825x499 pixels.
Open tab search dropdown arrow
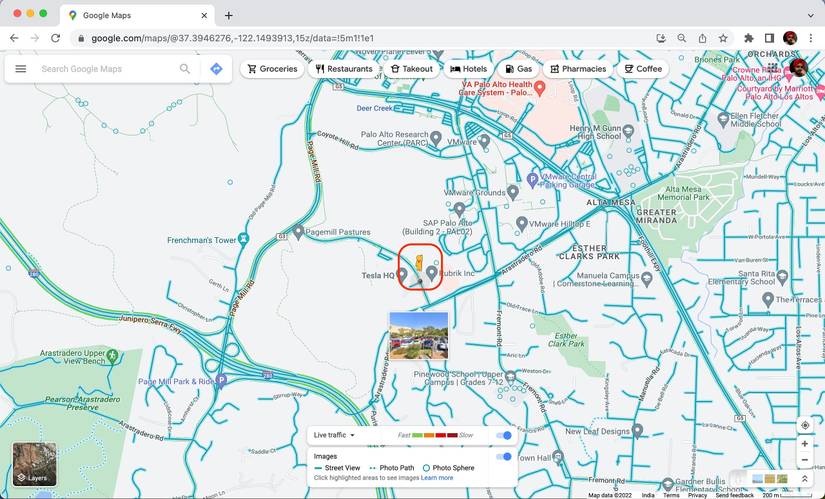pyautogui.click(x=811, y=15)
